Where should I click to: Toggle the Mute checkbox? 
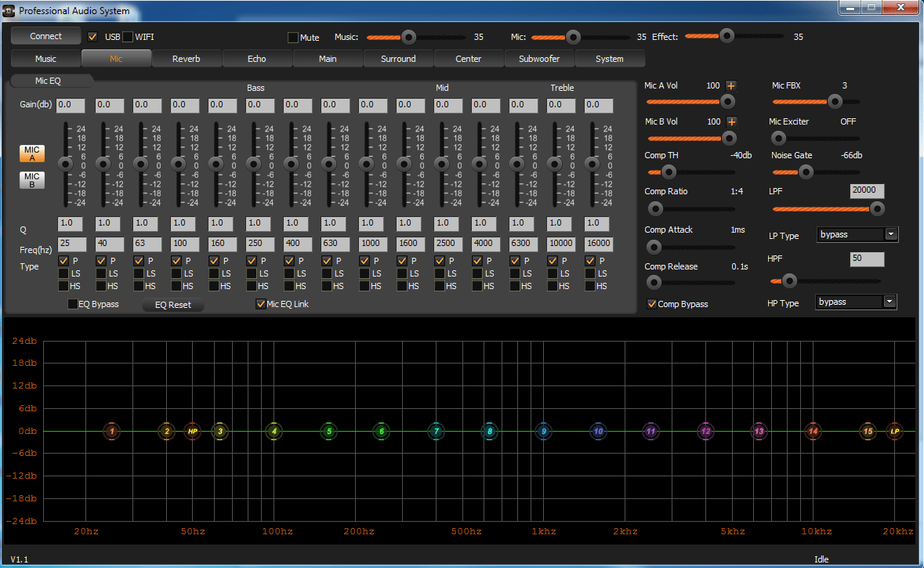tap(294, 38)
